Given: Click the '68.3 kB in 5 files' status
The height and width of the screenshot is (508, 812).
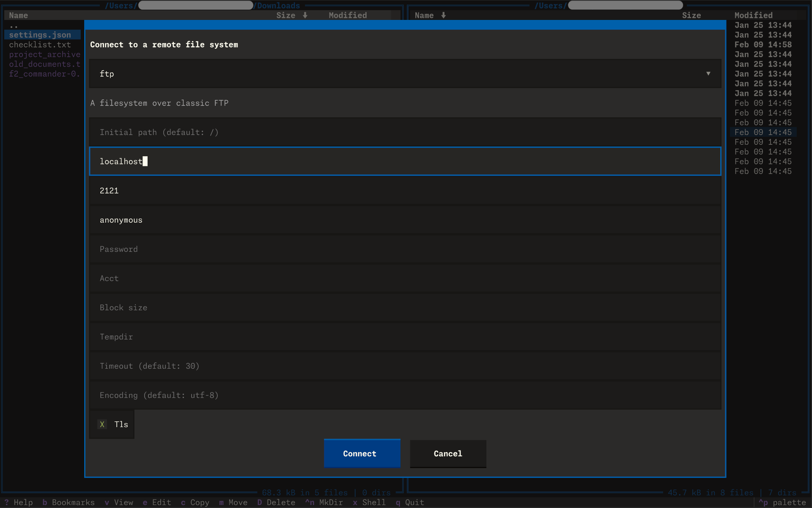Looking at the screenshot, I should (x=304, y=493).
